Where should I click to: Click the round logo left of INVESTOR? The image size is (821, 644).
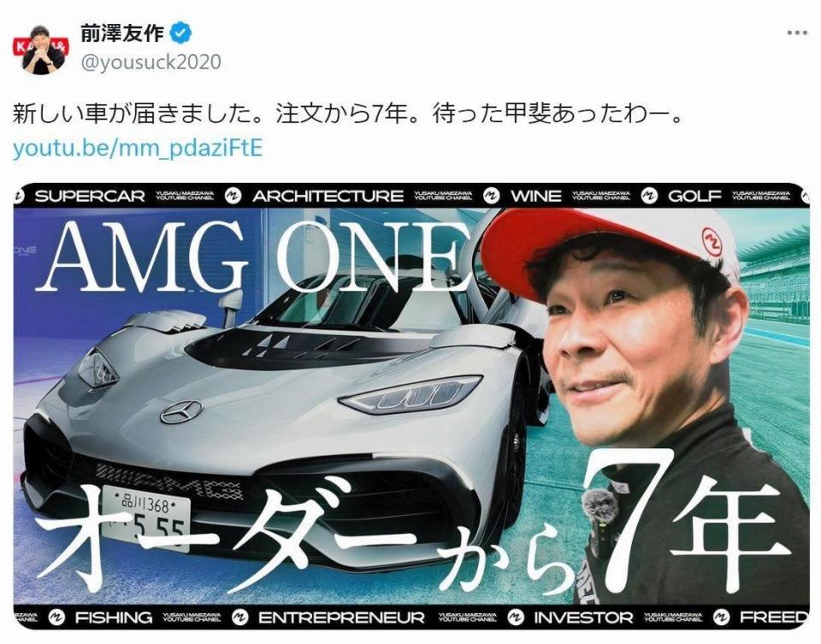pos(515,617)
